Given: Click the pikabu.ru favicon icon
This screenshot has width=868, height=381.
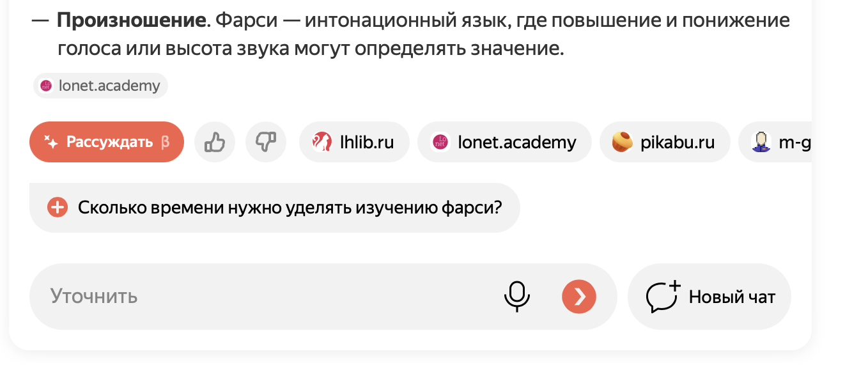Looking at the screenshot, I should coord(622,142).
